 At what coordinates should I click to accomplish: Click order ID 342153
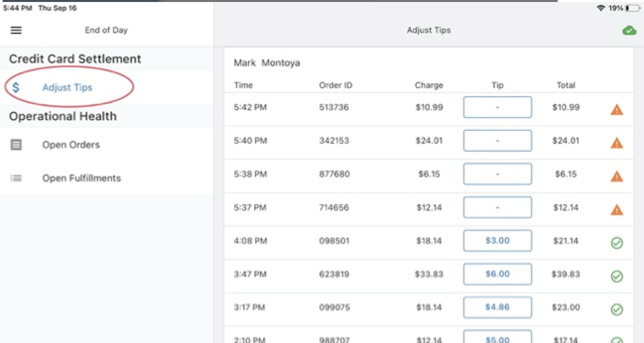pyautogui.click(x=333, y=141)
